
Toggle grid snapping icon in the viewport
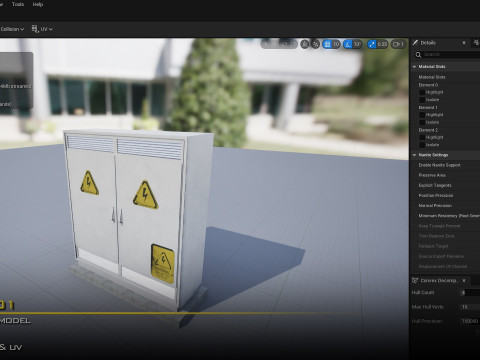[x=327, y=44]
